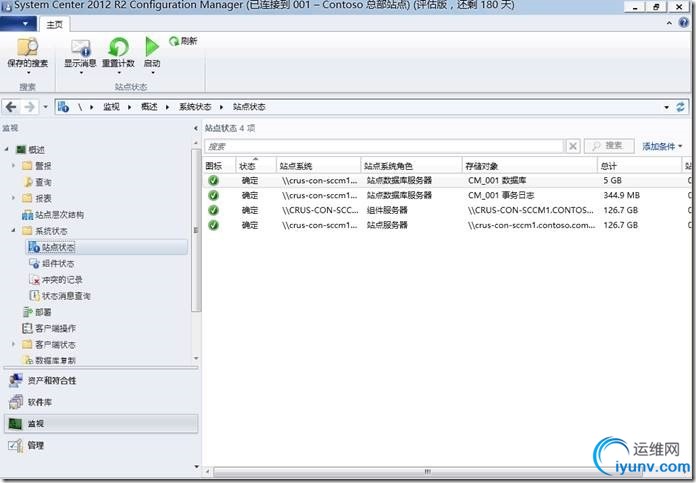Select the CM_001 数据库 row
The width and height of the screenshot is (696, 483).
pos(448,180)
